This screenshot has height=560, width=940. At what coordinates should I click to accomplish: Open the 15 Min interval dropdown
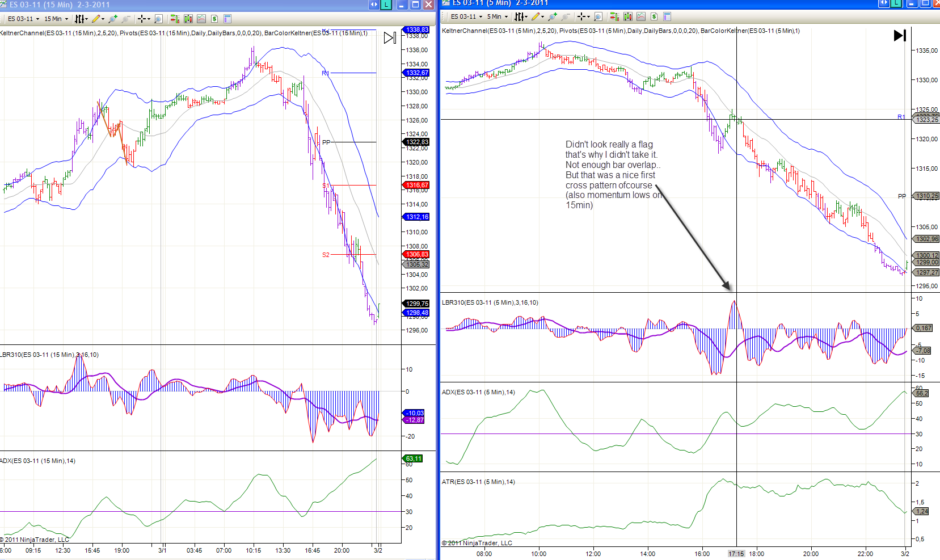56,19
